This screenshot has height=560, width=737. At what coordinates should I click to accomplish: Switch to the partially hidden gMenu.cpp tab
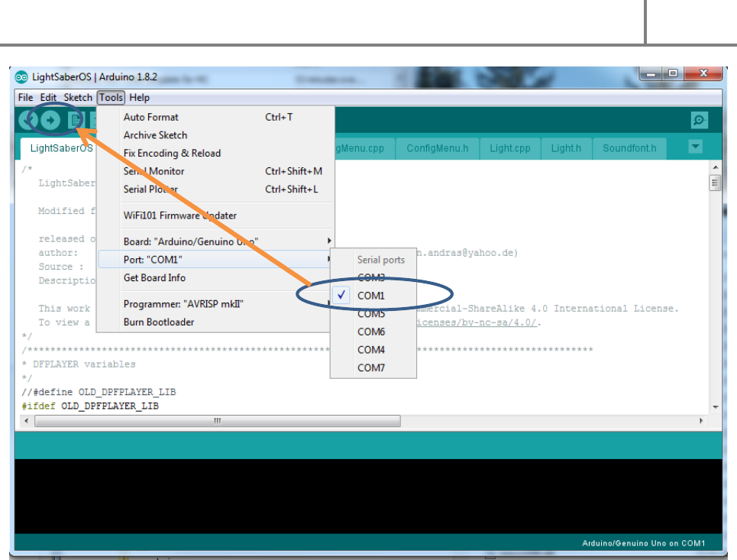click(364, 148)
